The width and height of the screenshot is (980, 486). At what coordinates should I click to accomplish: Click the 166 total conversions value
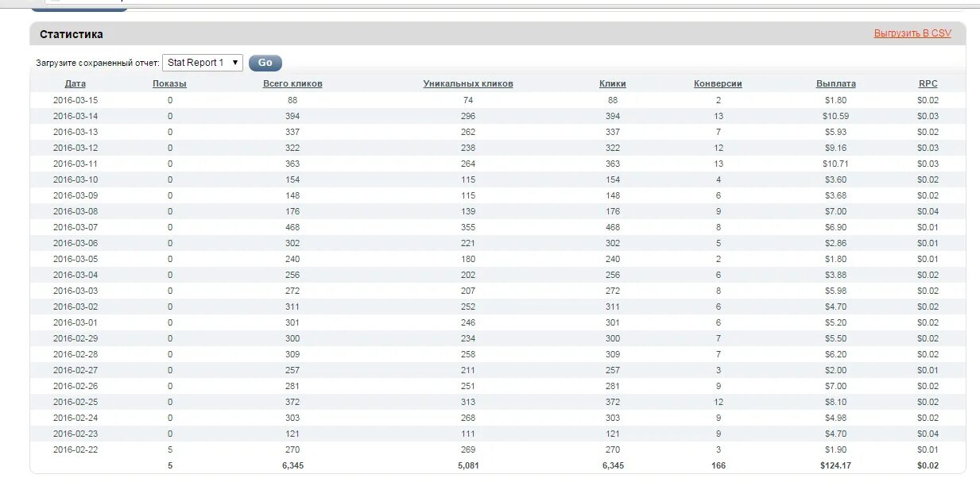point(718,465)
